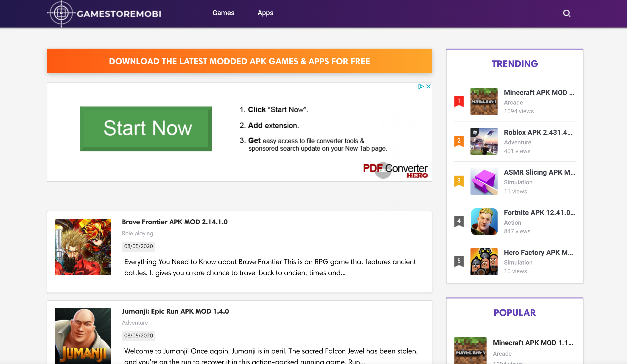The height and width of the screenshot is (364, 627).
Task: Open Brave Frontier APK MOD 2.14.1.0 title
Action: coord(175,222)
